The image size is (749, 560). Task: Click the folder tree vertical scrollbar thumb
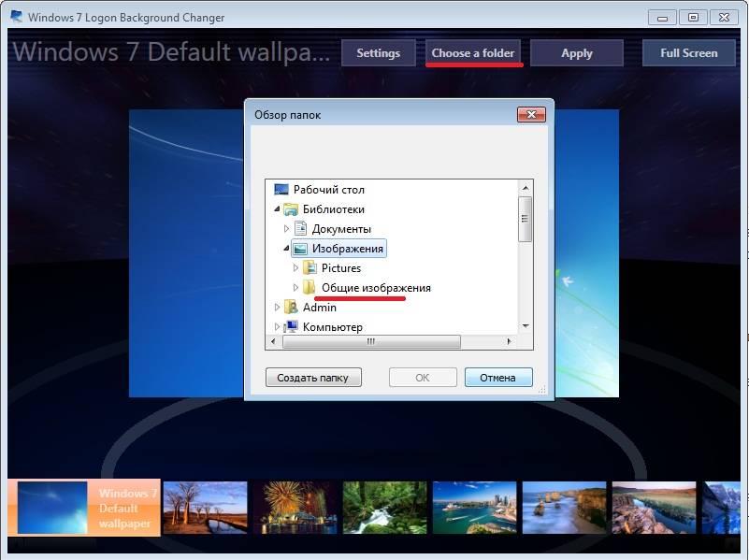click(x=525, y=219)
